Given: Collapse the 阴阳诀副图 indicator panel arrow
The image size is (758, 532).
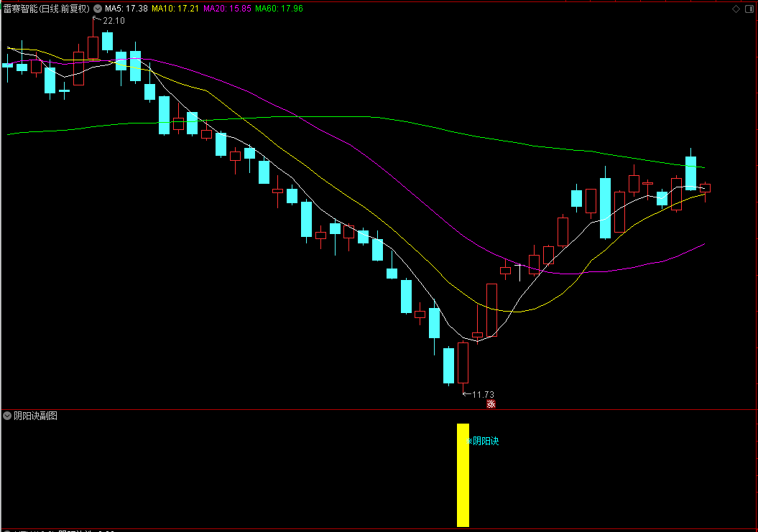Looking at the screenshot, I should pos(7,416).
